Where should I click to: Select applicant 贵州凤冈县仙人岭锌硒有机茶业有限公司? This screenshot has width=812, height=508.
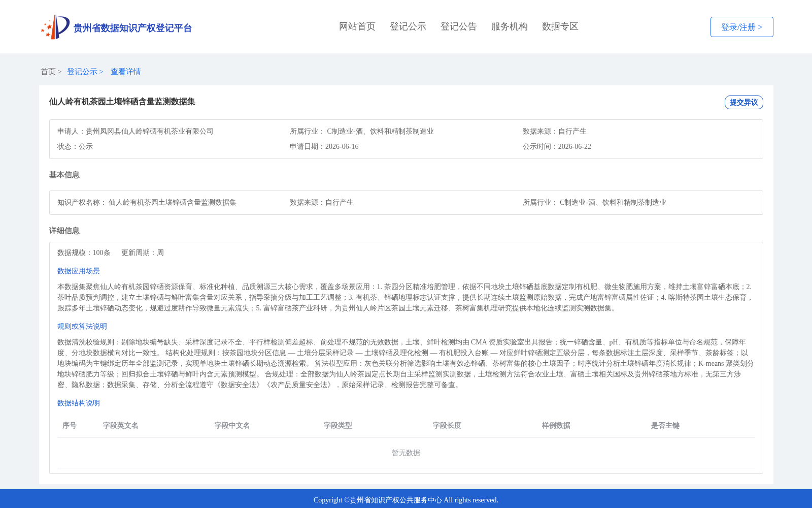pyautogui.click(x=150, y=132)
